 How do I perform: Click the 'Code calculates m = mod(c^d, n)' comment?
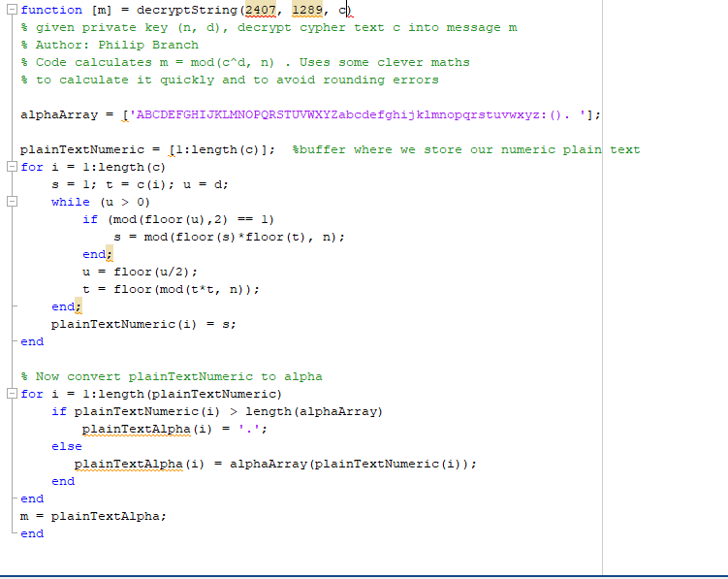click(245, 62)
